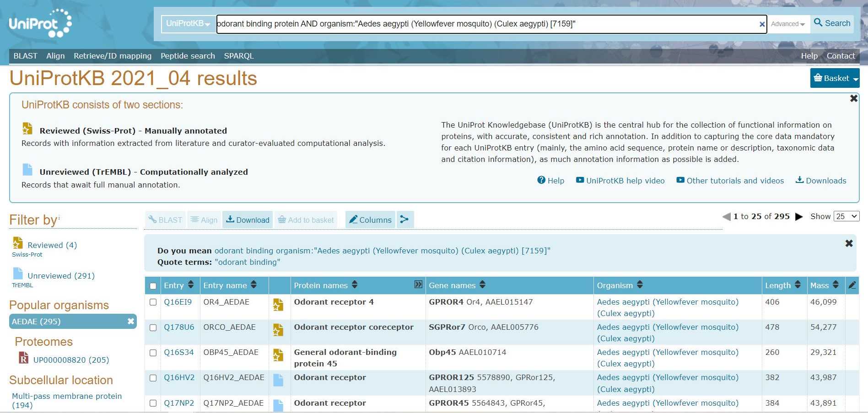Screen dimensions: 868x413
Task: Filter by Reviewed (4) entries
Action: click(x=52, y=245)
